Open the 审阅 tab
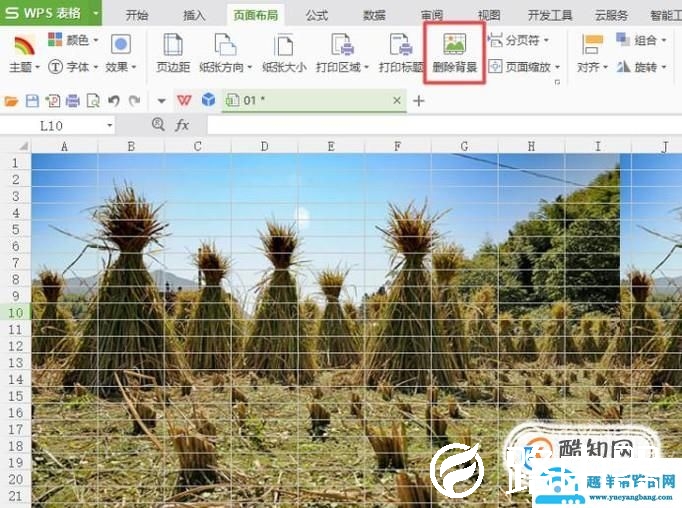The image size is (682, 508). tap(431, 15)
